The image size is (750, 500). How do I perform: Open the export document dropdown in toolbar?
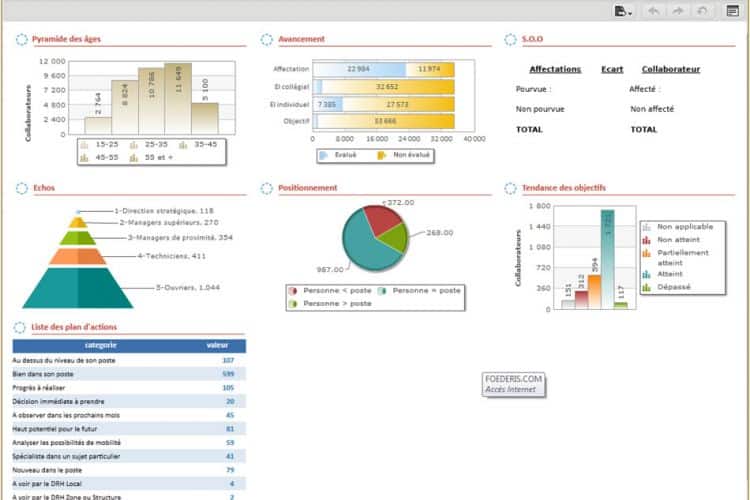pyautogui.click(x=623, y=11)
